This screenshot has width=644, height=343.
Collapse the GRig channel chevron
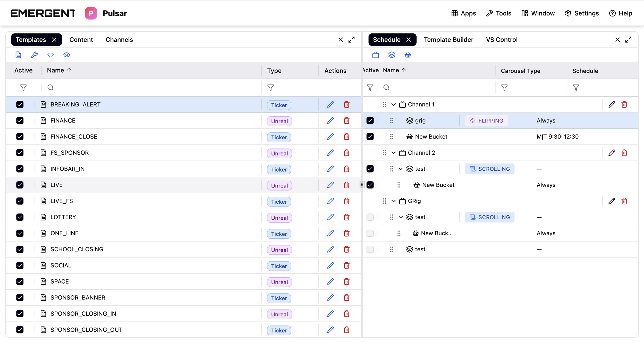pyautogui.click(x=393, y=201)
